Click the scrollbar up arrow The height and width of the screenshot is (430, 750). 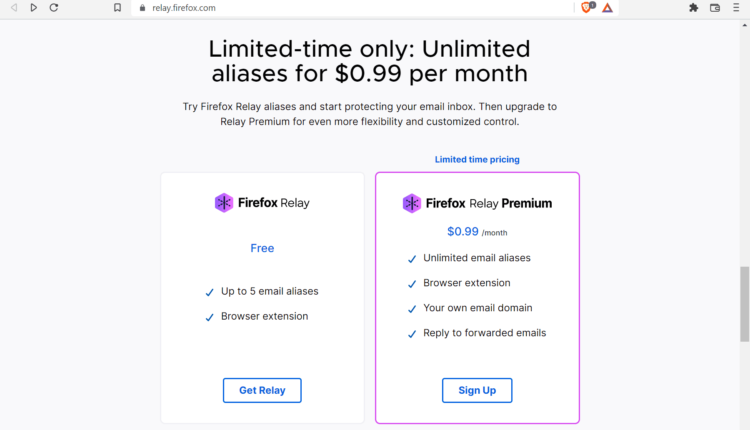pos(744,25)
